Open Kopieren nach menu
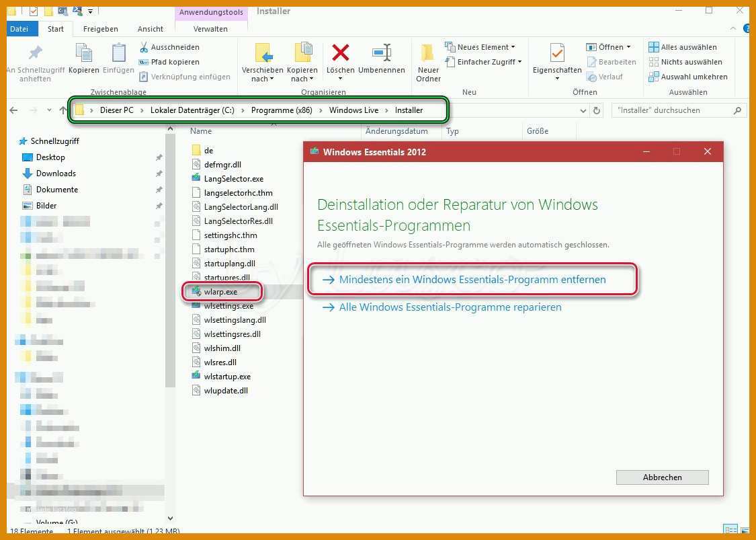 coord(302,63)
